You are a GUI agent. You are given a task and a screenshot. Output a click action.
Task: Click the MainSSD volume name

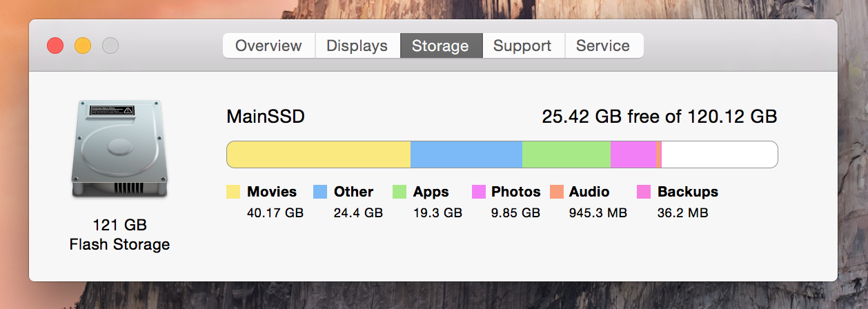click(266, 117)
